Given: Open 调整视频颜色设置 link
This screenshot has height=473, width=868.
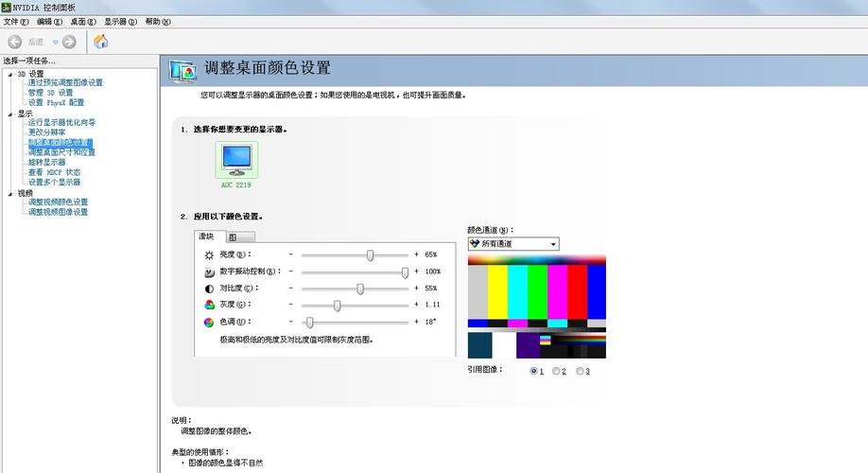Looking at the screenshot, I should pos(58,202).
